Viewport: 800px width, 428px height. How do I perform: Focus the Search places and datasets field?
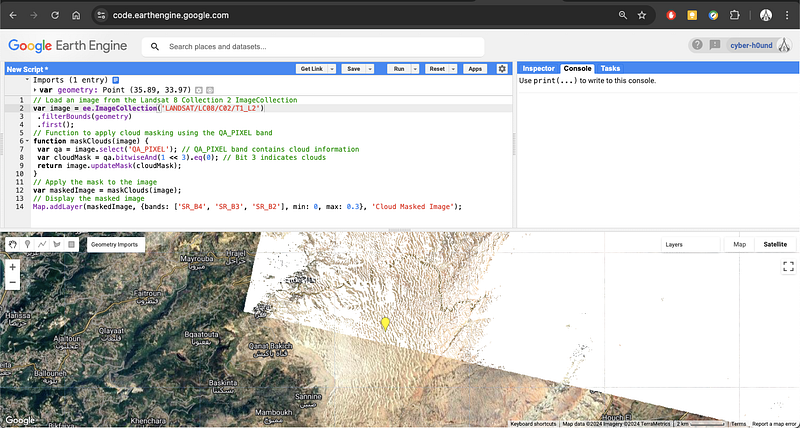[313, 47]
